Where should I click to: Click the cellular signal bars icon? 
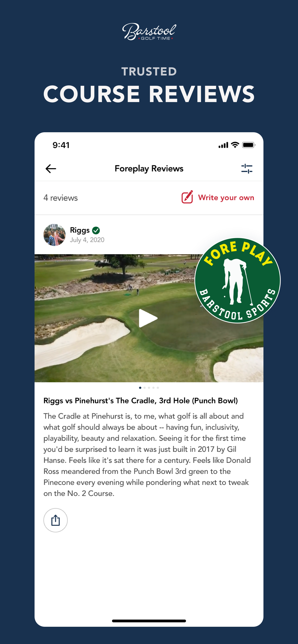pos(223,145)
